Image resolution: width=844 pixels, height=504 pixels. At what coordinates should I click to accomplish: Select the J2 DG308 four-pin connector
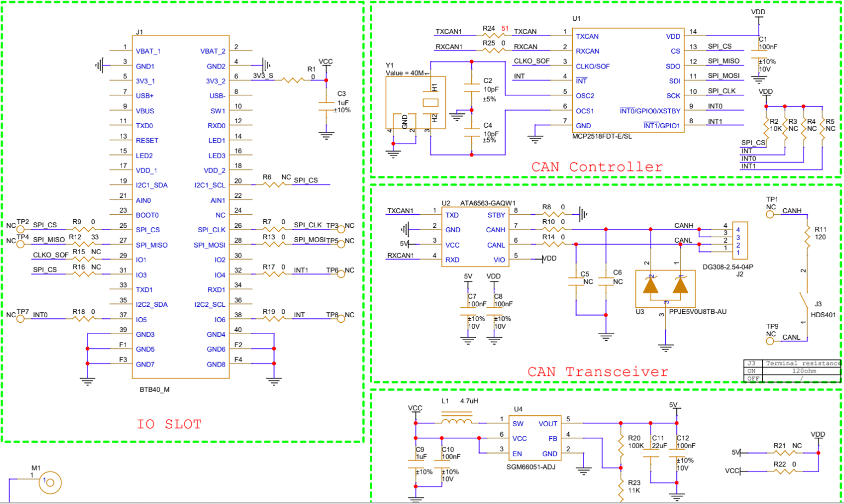(x=738, y=241)
